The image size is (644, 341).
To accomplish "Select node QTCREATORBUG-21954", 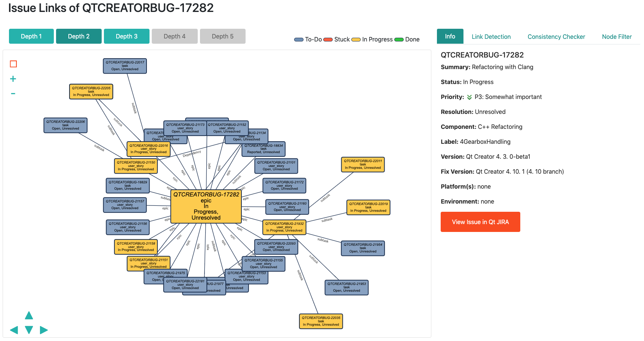I will click(x=363, y=248).
